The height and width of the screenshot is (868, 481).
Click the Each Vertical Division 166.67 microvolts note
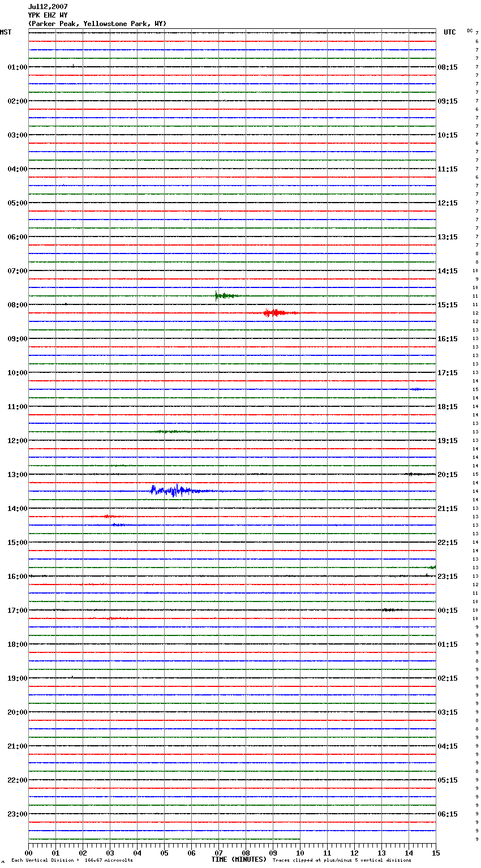click(72, 860)
